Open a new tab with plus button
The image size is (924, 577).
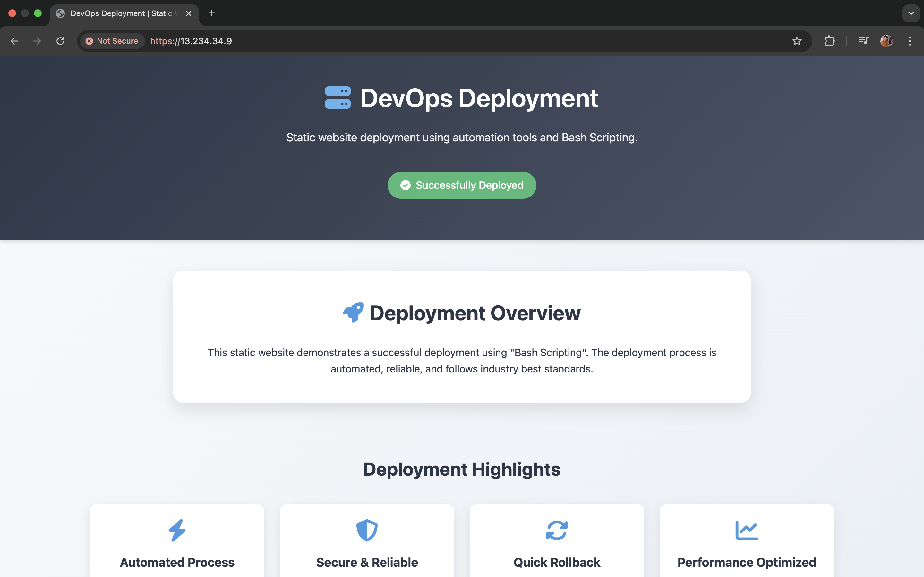[211, 13]
